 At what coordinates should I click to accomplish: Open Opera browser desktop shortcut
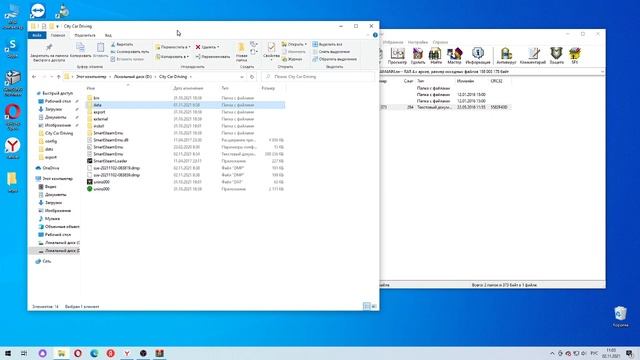pos(13,117)
